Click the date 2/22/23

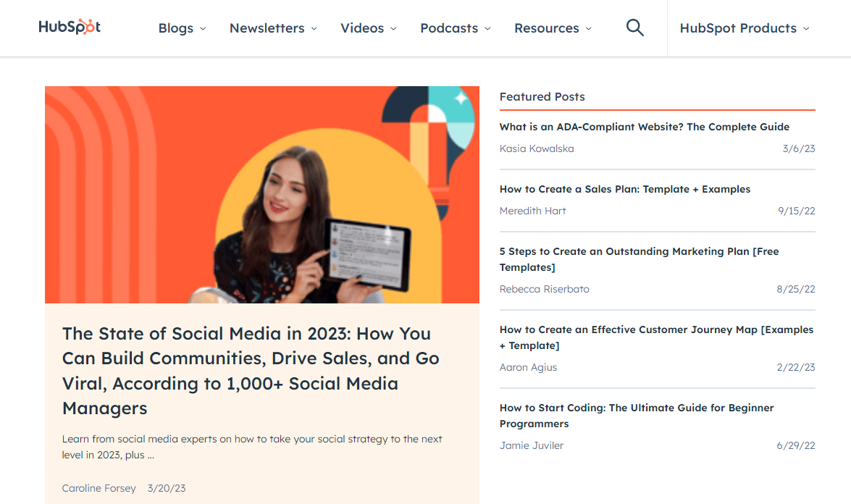(x=796, y=367)
